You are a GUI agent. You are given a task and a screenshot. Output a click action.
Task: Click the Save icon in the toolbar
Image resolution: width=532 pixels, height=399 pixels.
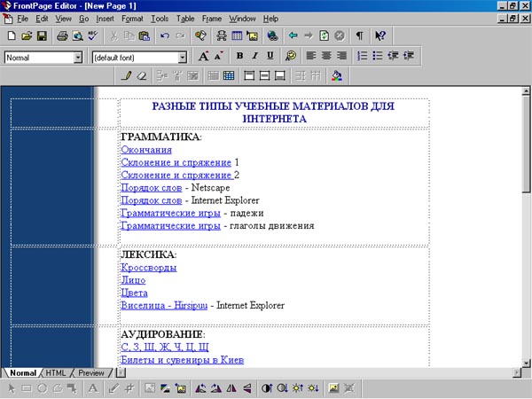coord(41,36)
